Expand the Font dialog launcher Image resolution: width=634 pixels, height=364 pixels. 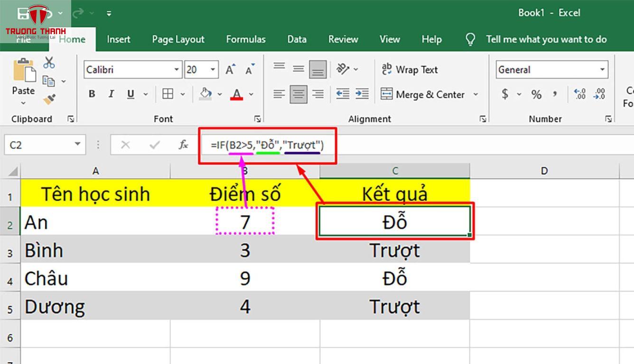[257, 119]
